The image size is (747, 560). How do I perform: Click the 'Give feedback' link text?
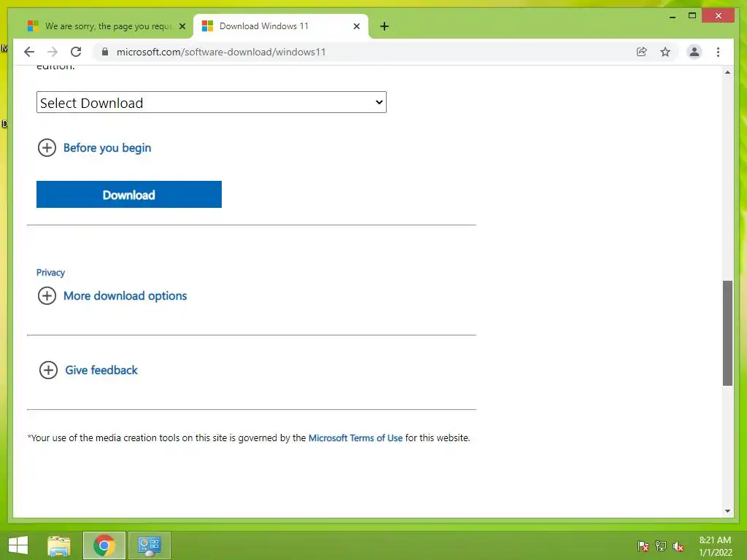[x=101, y=370]
